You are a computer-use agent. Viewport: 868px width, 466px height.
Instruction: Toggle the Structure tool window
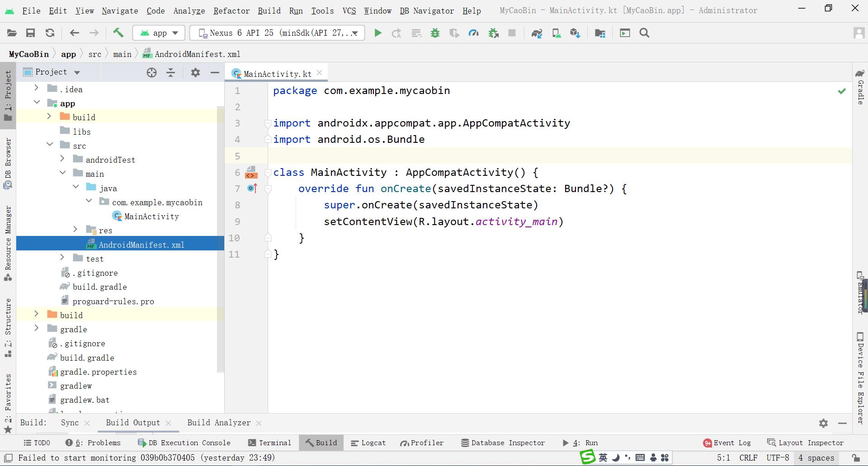[8, 328]
